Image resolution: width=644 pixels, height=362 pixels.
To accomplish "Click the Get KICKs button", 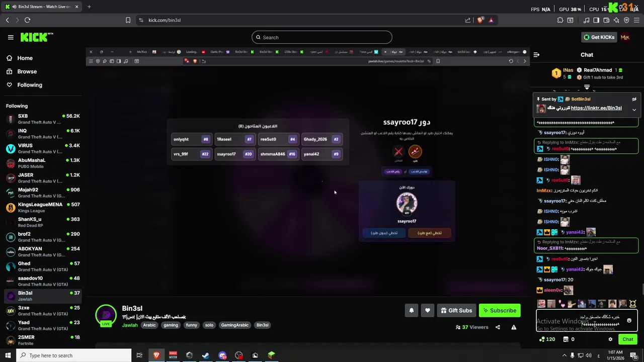I will [599, 37].
